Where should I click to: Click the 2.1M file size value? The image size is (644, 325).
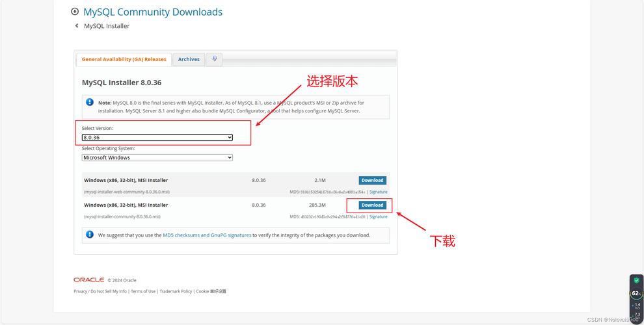(319, 180)
